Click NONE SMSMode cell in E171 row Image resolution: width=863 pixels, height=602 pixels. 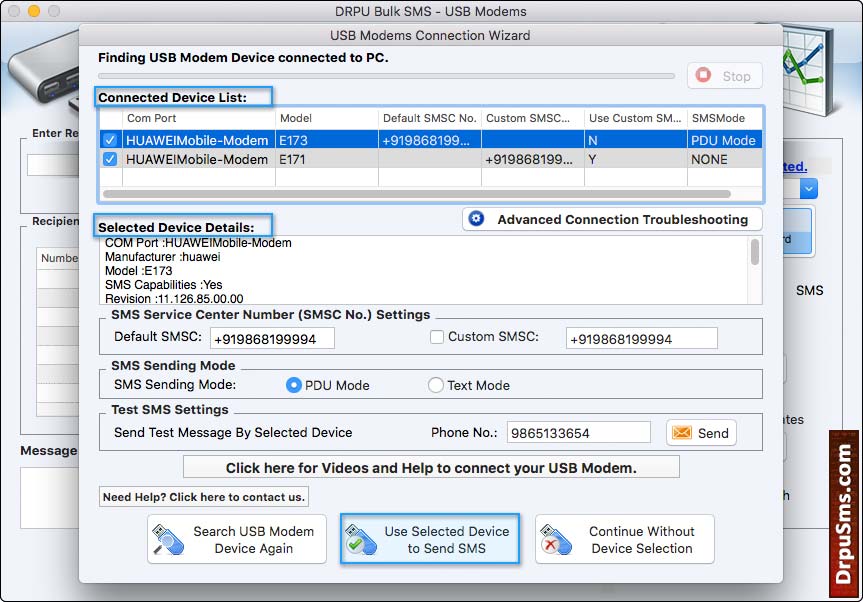(724, 160)
